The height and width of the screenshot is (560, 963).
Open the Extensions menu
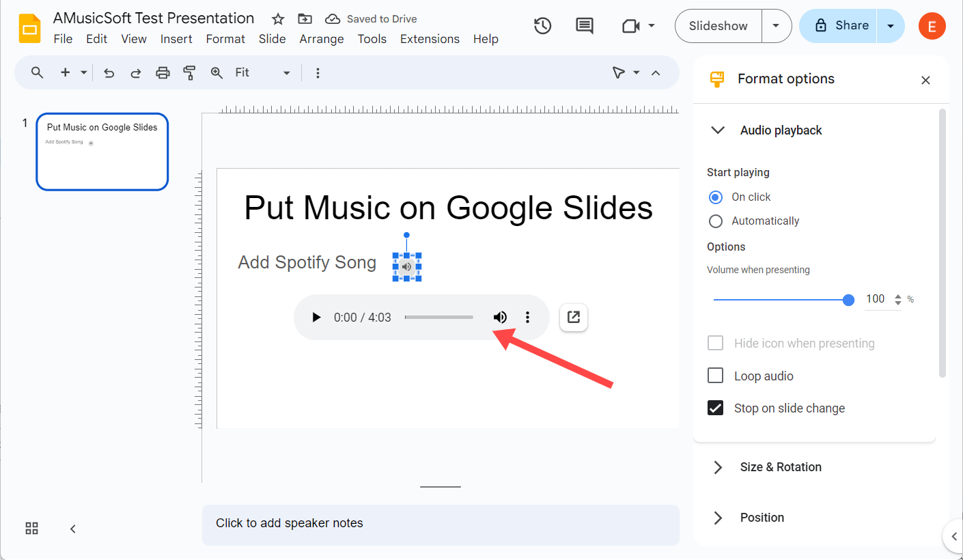430,39
